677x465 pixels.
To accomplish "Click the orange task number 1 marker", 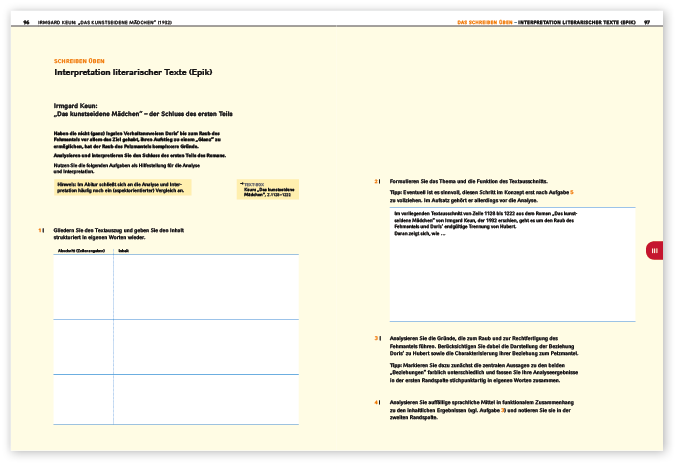I will 40,232.
